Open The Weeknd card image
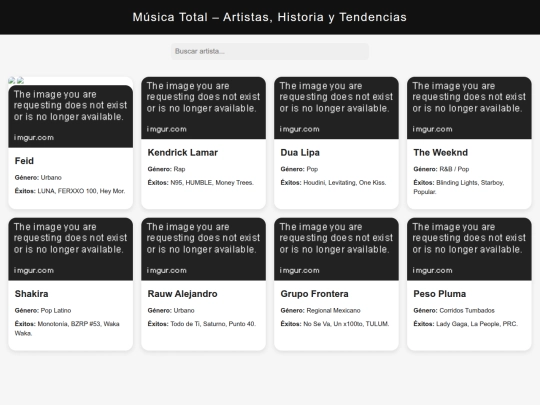Screen dimensions: 540x405 click(x=469, y=108)
